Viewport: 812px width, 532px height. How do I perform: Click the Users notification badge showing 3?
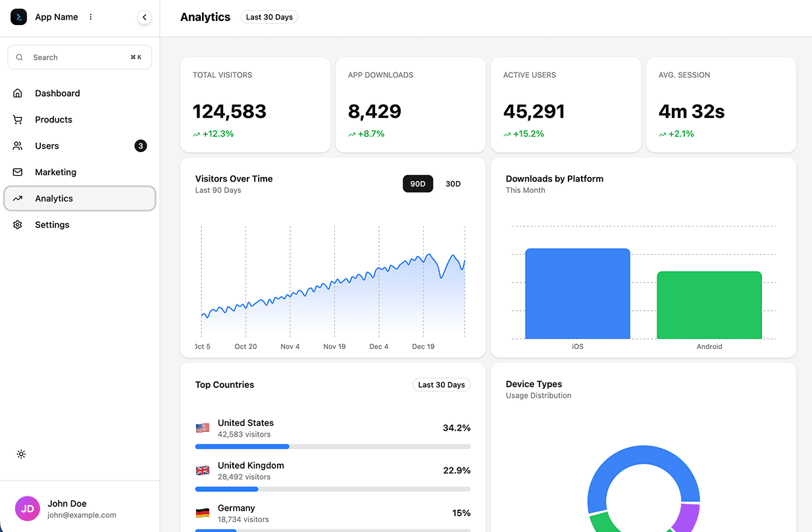(x=140, y=146)
